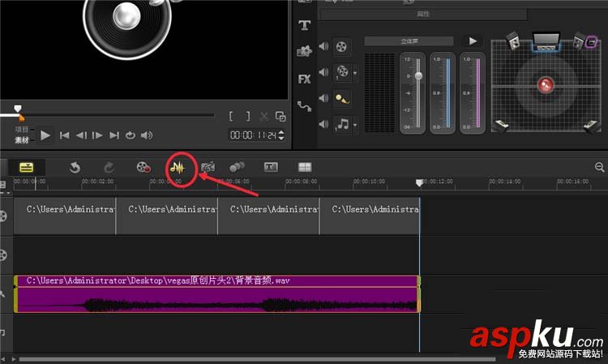Click the ruler label 00:00:14:00
The width and height of the screenshot is (608, 364).
tap(505, 182)
